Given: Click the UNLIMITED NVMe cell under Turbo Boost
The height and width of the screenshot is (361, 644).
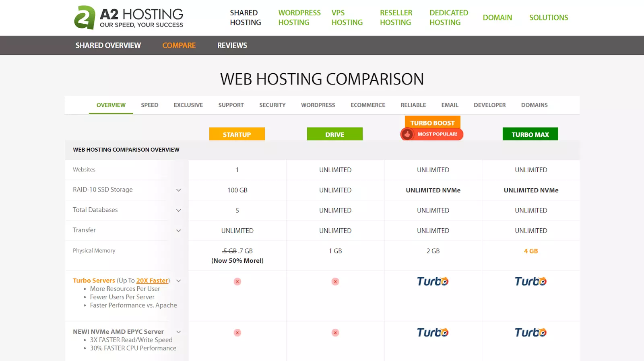Looking at the screenshot, I should click(433, 190).
